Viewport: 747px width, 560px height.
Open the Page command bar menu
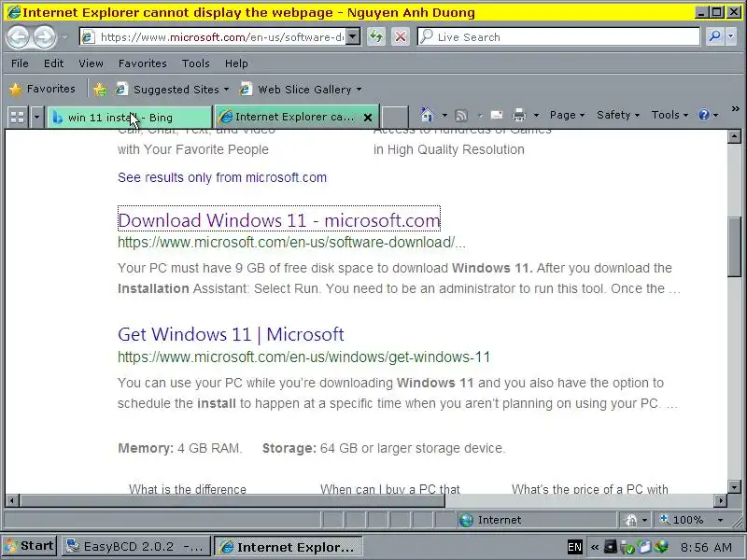567,115
